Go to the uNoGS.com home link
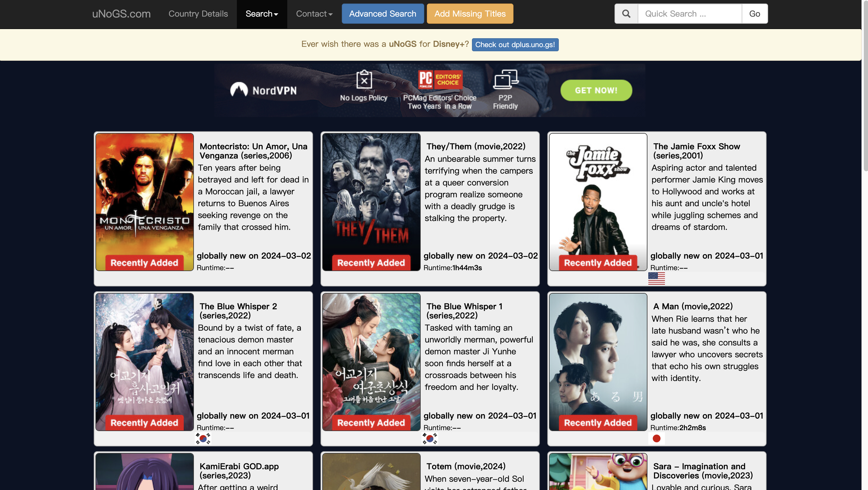Screen dimensions: 868x490 click(x=121, y=14)
